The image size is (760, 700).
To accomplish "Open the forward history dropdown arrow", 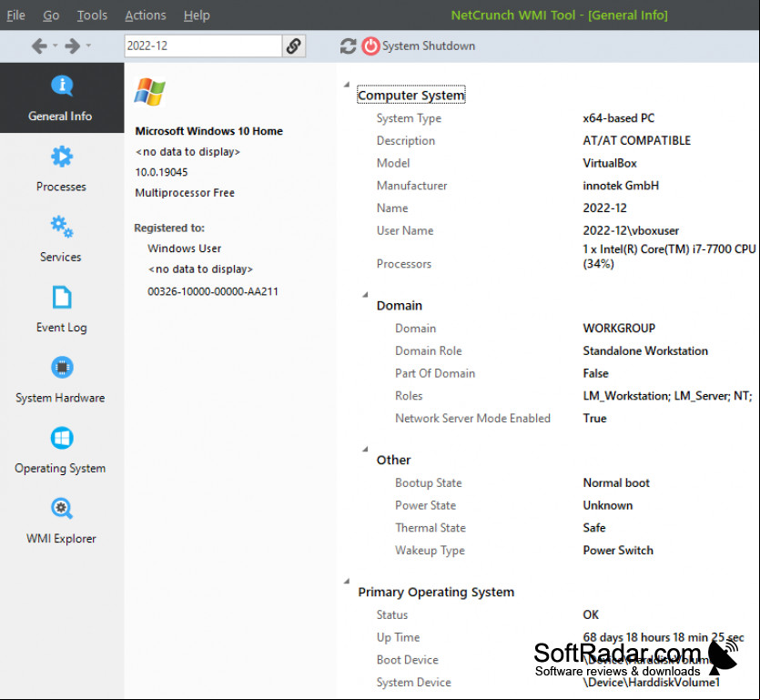I will click(88, 46).
